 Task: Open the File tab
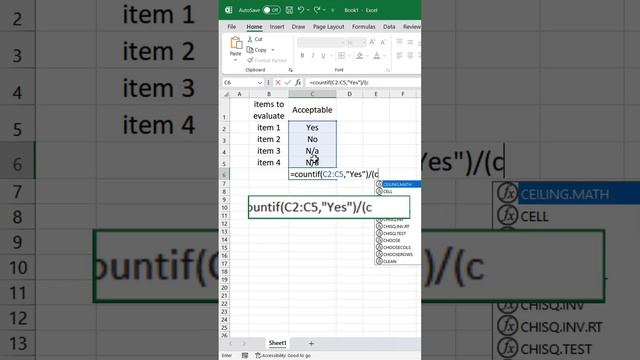pyautogui.click(x=231, y=27)
